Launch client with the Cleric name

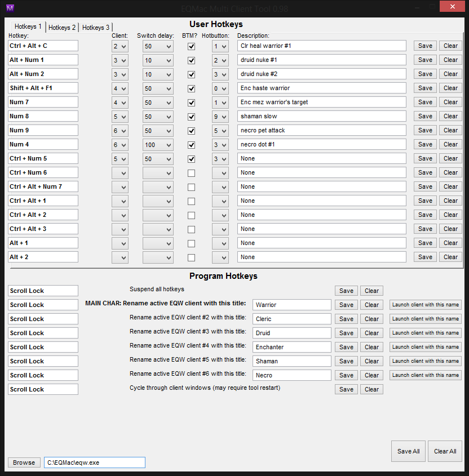pos(425,319)
